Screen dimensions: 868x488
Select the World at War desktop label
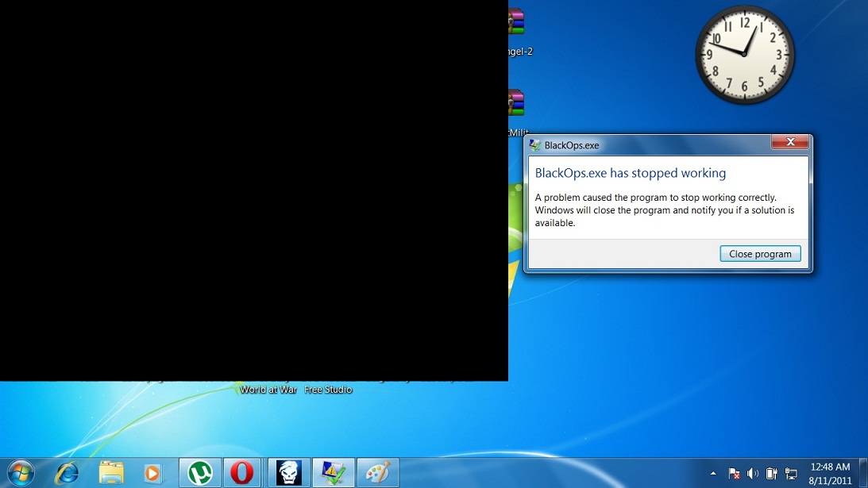(268, 390)
